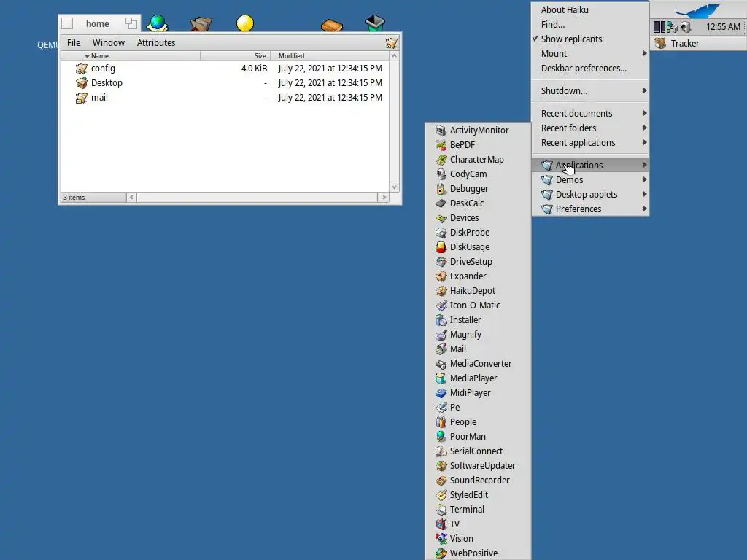Select Applications menu entry
This screenshot has width=747, height=560.
[589, 166]
